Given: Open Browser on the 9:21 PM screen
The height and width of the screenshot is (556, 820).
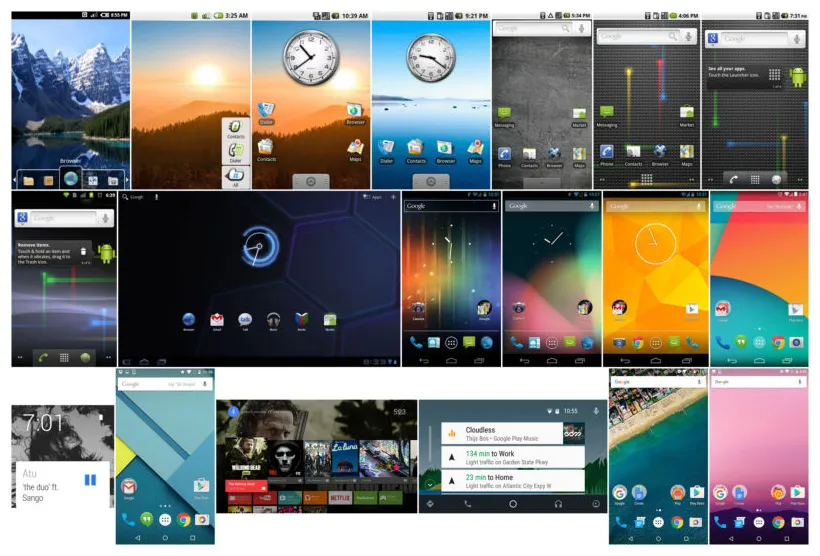Looking at the screenshot, I should click(x=445, y=151).
